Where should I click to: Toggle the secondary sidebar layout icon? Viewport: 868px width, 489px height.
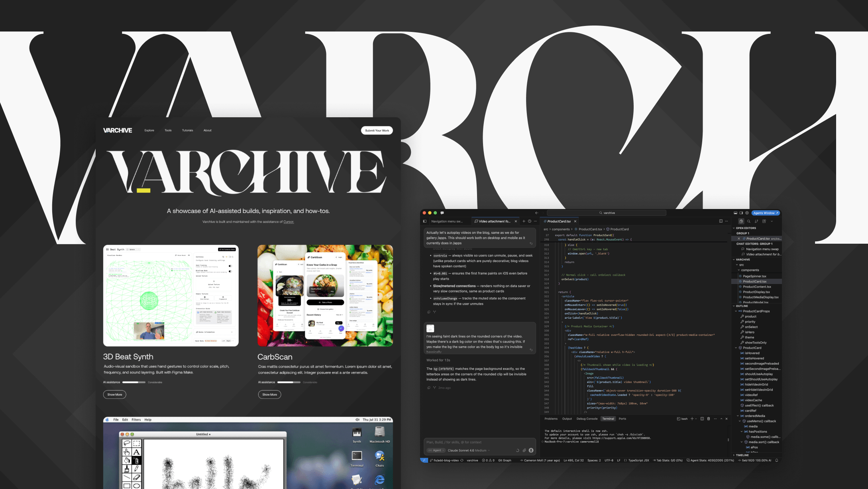pos(741,213)
